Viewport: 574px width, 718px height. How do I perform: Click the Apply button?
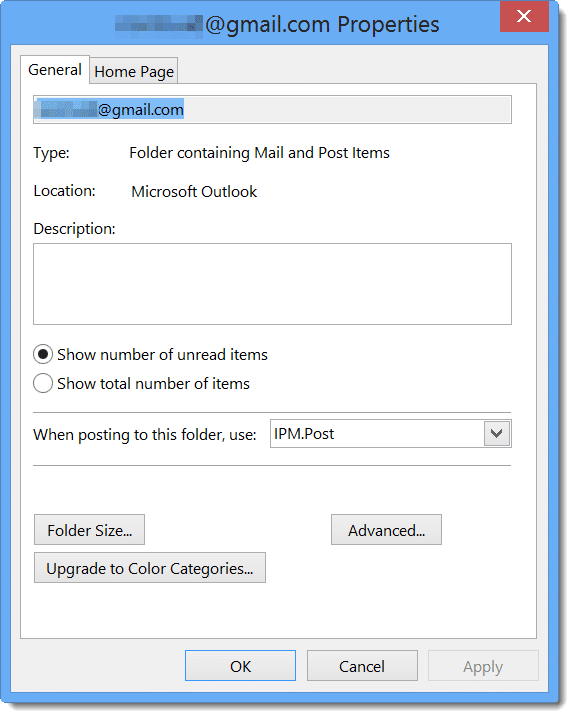coord(483,666)
